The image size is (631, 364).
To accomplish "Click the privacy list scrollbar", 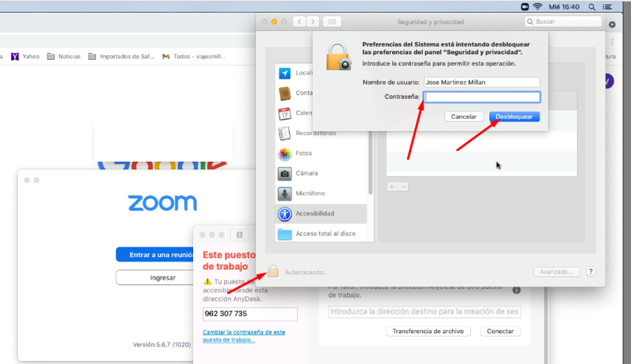I will (x=370, y=163).
